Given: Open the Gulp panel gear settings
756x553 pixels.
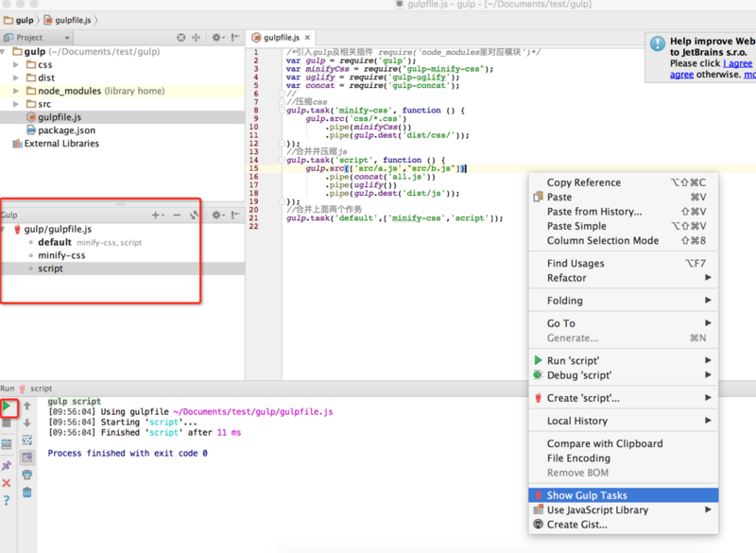Looking at the screenshot, I should (217, 215).
